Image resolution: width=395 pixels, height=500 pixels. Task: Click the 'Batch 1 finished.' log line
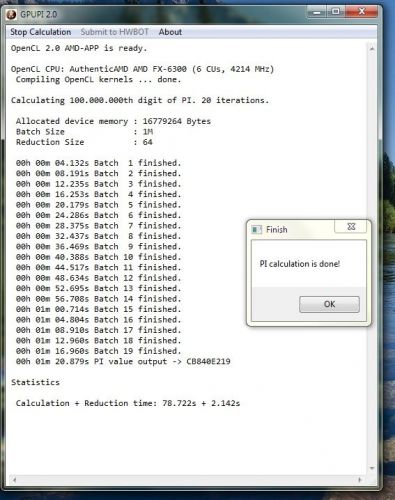[98, 163]
